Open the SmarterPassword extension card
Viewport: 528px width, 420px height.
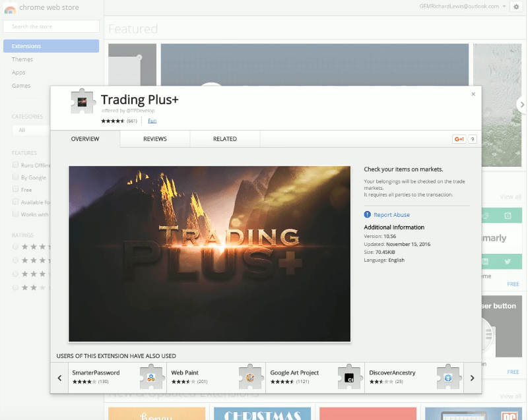pos(117,378)
